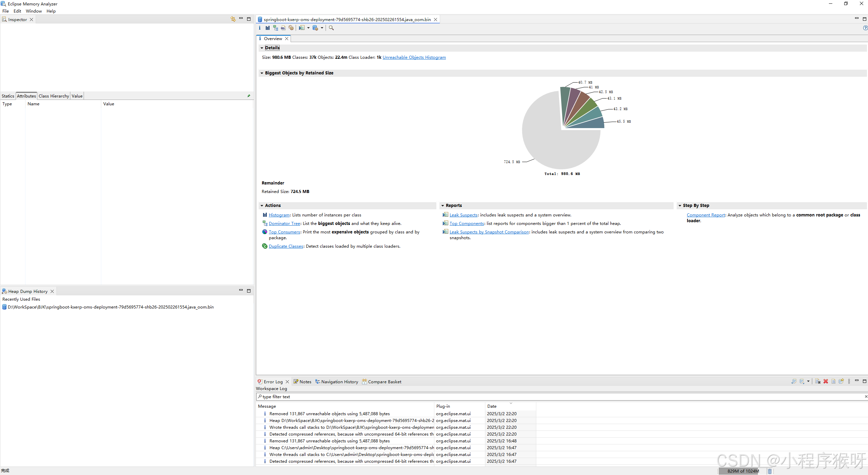Open the run expert report dropdown arrow
868x475 pixels.
click(x=308, y=28)
